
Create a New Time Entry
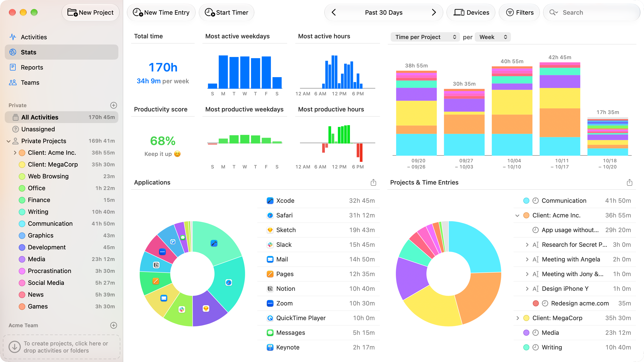click(161, 13)
